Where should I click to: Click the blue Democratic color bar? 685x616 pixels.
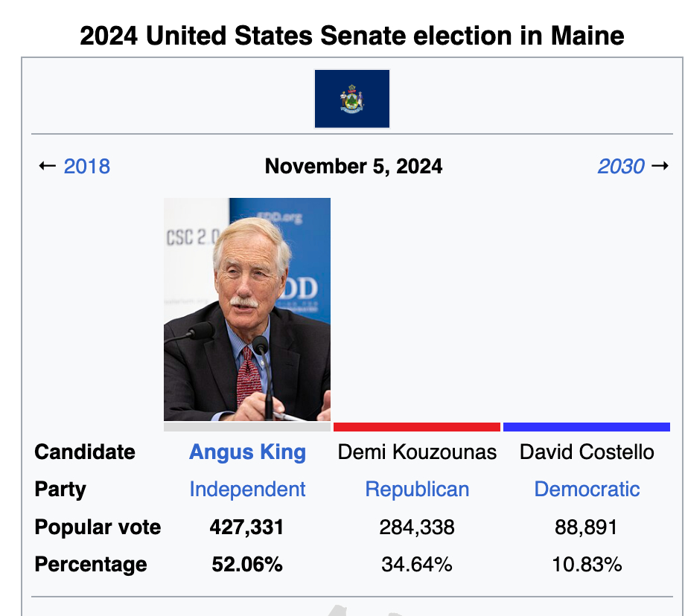pos(587,427)
